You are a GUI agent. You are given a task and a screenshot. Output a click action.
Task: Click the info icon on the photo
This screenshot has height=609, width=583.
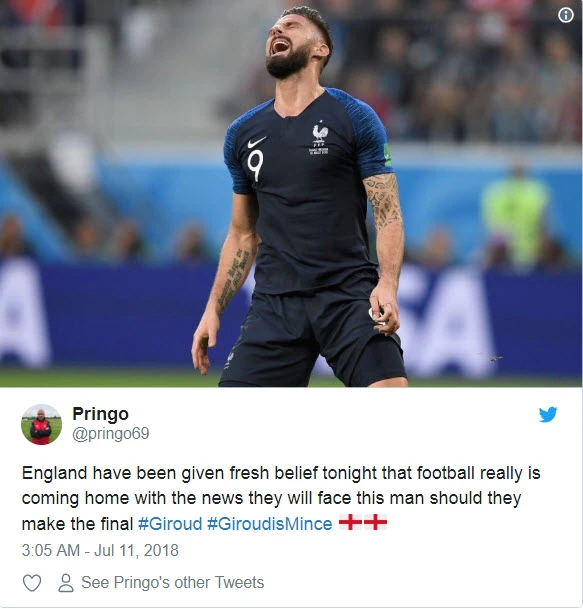pyautogui.click(x=566, y=15)
